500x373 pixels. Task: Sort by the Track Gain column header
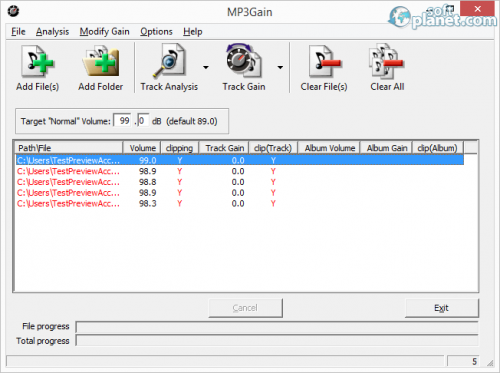click(x=224, y=148)
